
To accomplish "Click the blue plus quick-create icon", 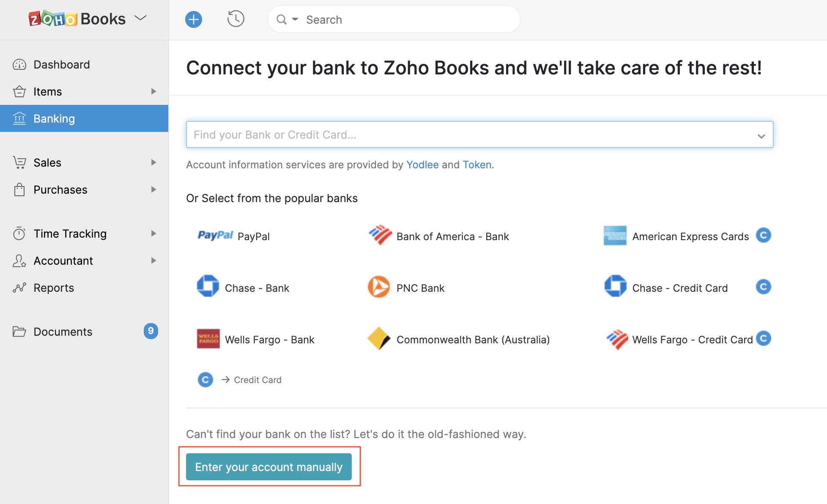I will point(194,19).
